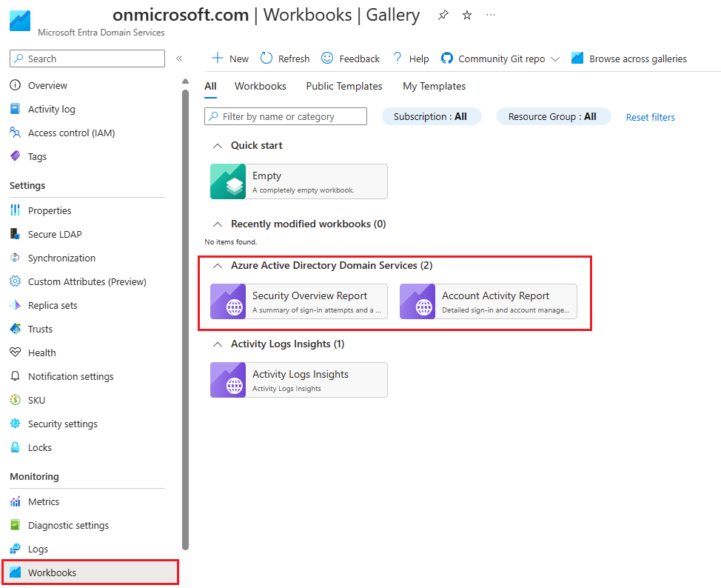This screenshot has height=588, width=721.
Task: Click the Logs icon
Action: pos(15,549)
